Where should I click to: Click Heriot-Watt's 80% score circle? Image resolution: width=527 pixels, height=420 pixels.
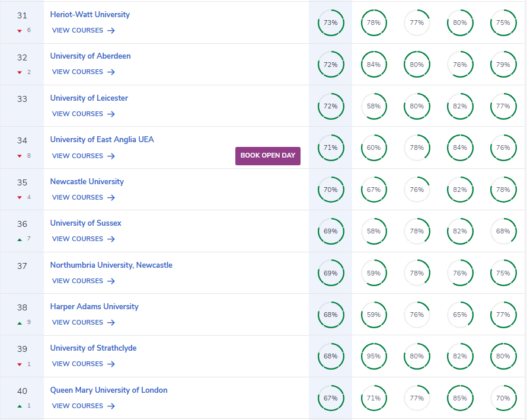click(460, 23)
